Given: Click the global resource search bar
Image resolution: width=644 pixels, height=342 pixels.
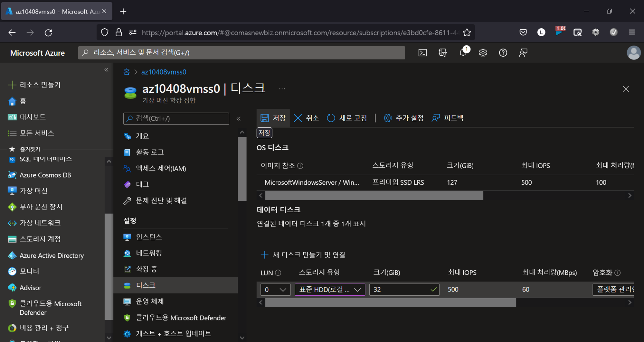Looking at the screenshot, I should pyautogui.click(x=241, y=53).
